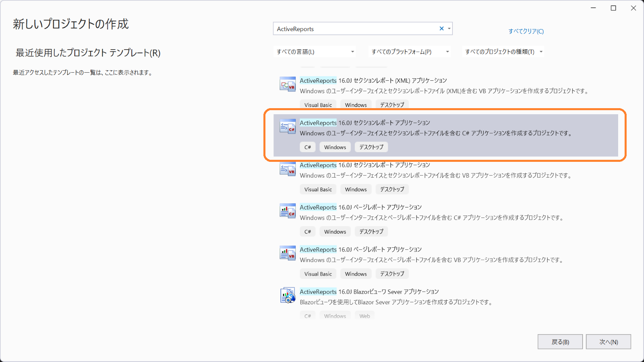Image resolution: width=644 pixels, height=362 pixels.
Task: Choose the 'ActiveReports 16.0J Blazorビューワ Sever アプリケーション' title
Action: point(369,292)
